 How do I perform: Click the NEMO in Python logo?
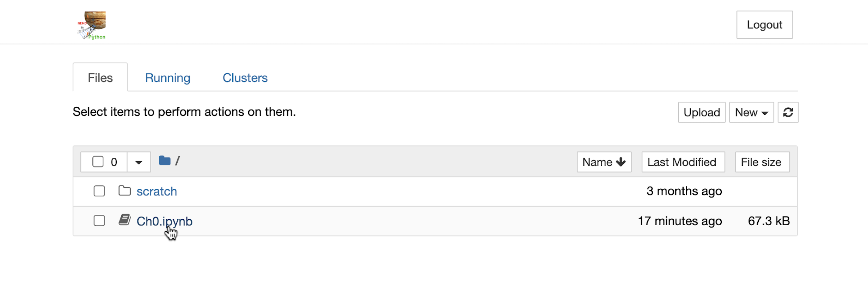click(x=92, y=25)
